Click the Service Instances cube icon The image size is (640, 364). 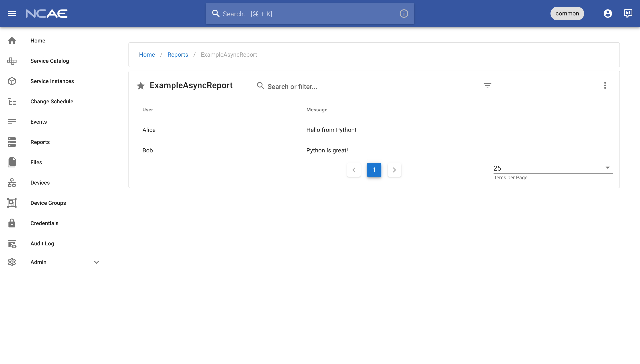point(12,81)
